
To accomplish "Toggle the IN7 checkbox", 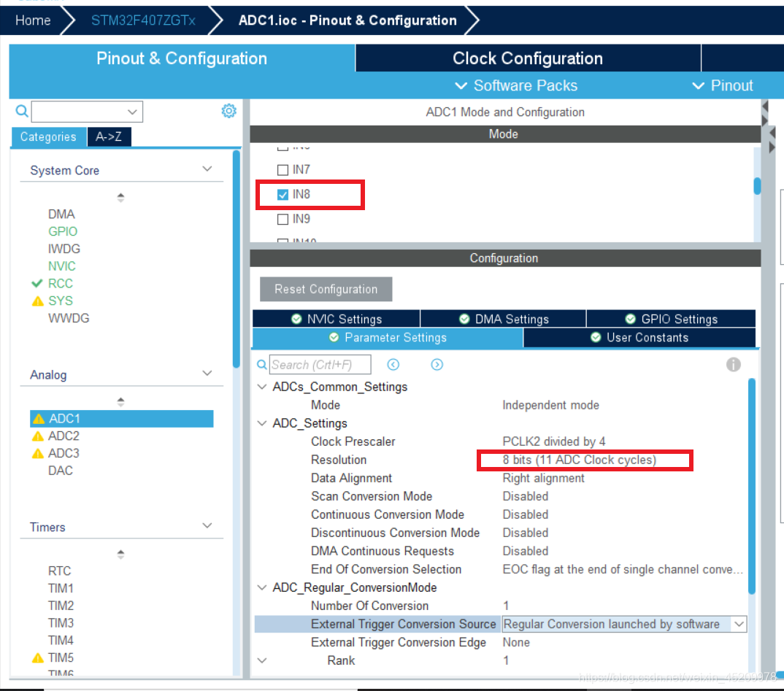I will 283,170.
